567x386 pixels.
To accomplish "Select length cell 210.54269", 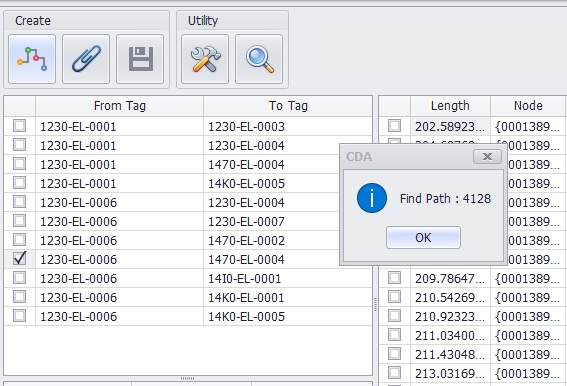I will (450, 297).
